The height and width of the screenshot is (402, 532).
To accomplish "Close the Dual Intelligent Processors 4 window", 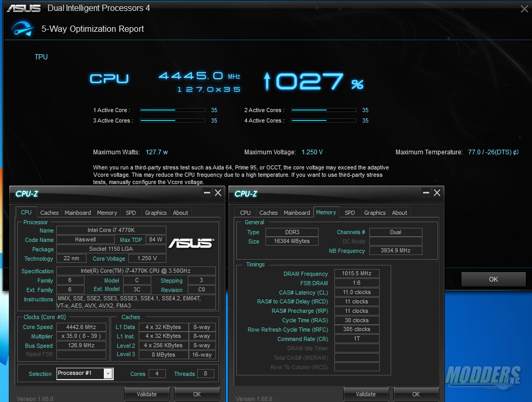I will pos(524,9).
